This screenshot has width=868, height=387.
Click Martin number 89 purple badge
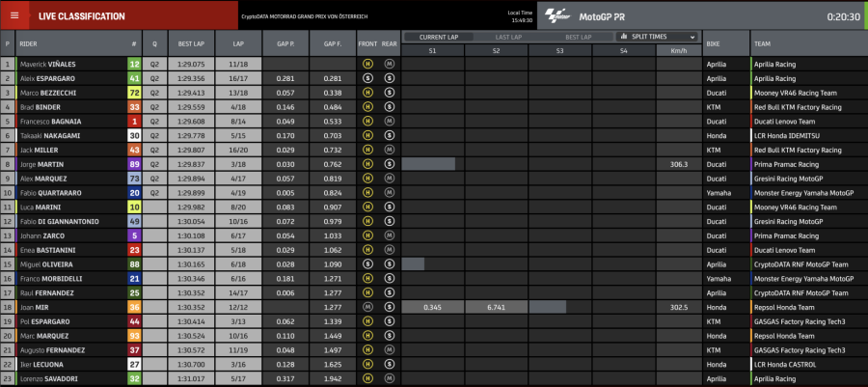click(134, 164)
